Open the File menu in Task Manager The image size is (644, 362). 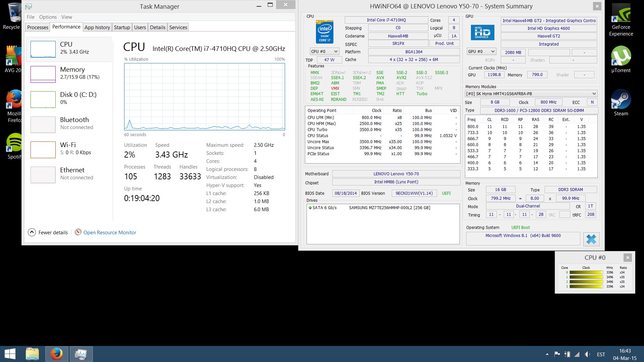[x=31, y=17]
